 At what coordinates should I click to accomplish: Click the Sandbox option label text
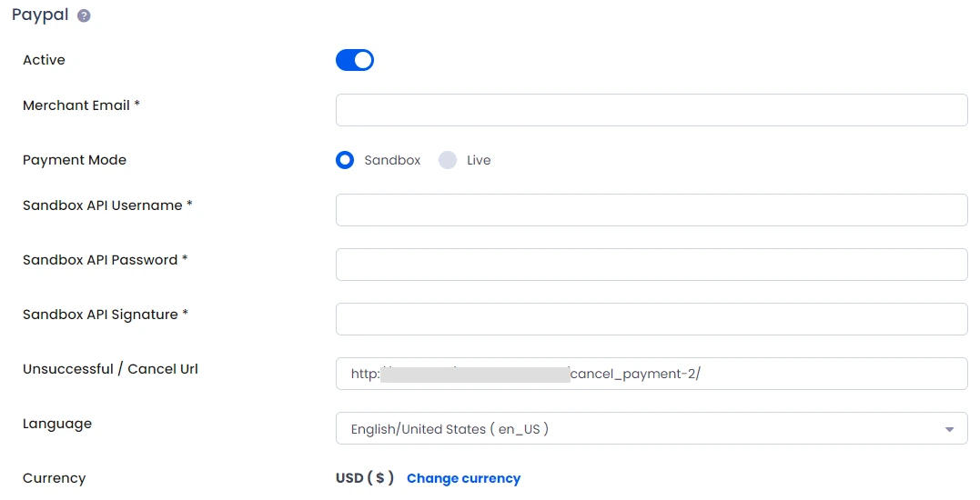click(392, 160)
